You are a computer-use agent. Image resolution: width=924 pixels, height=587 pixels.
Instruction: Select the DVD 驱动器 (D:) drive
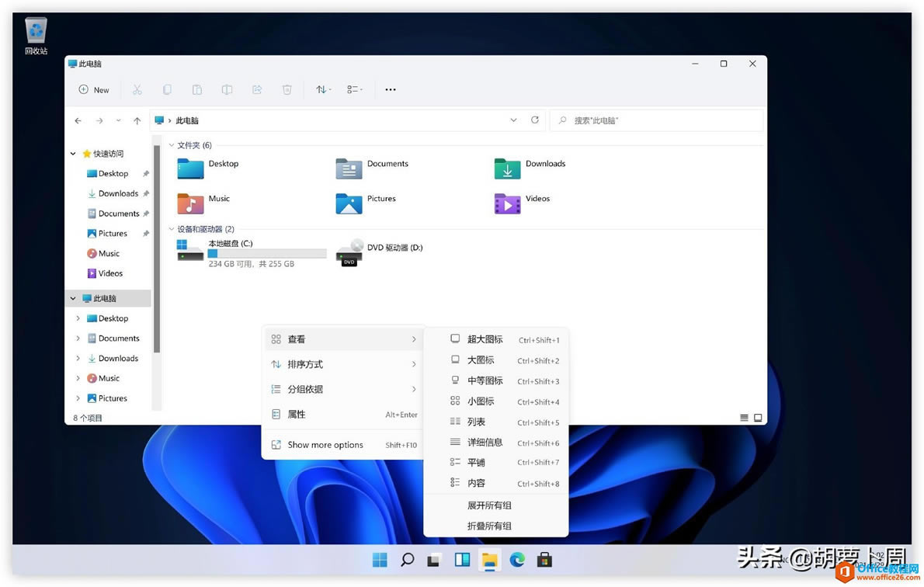tap(379, 253)
